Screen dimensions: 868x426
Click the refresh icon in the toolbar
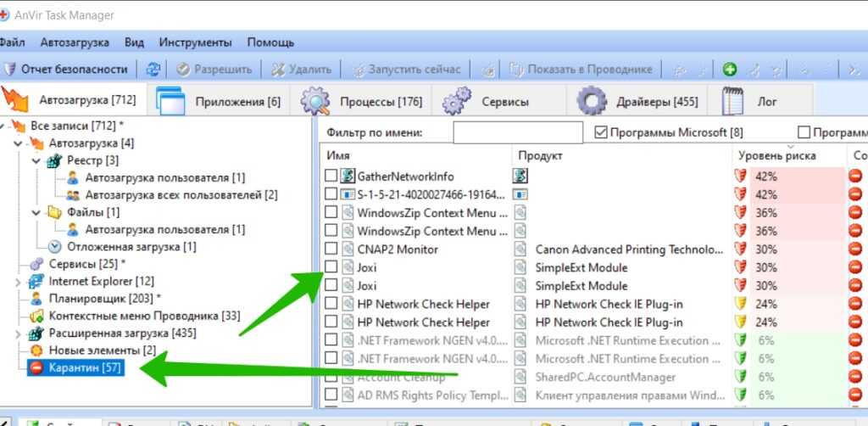point(153,70)
